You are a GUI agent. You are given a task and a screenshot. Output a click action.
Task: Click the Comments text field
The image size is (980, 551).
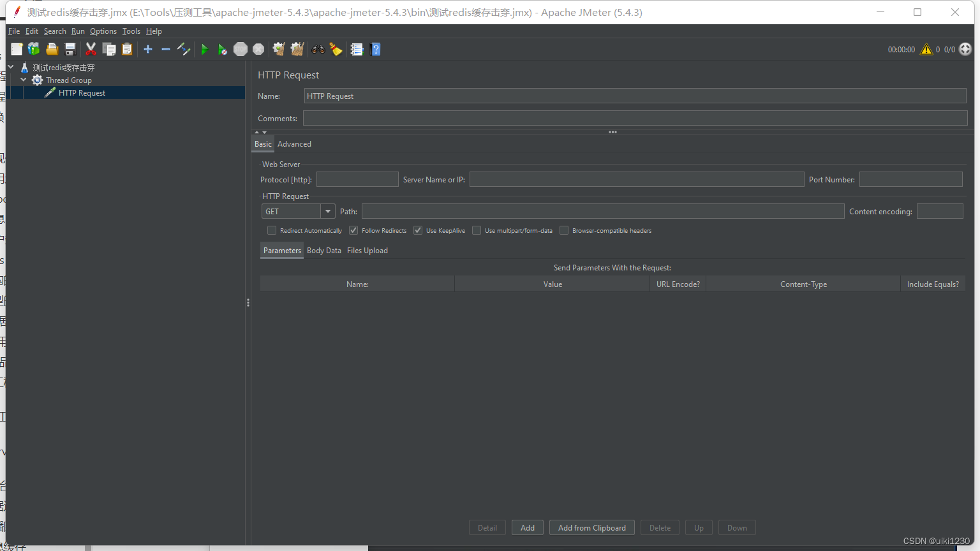tap(635, 118)
